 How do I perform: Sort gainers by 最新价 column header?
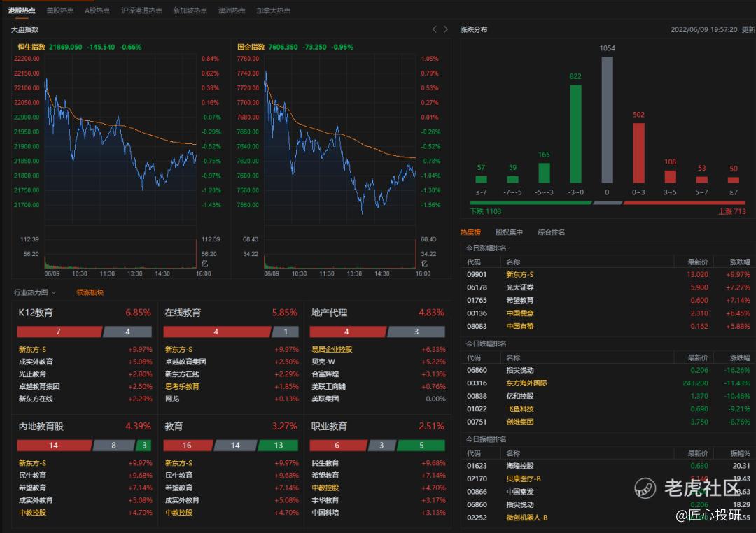pyautogui.click(x=698, y=262)
